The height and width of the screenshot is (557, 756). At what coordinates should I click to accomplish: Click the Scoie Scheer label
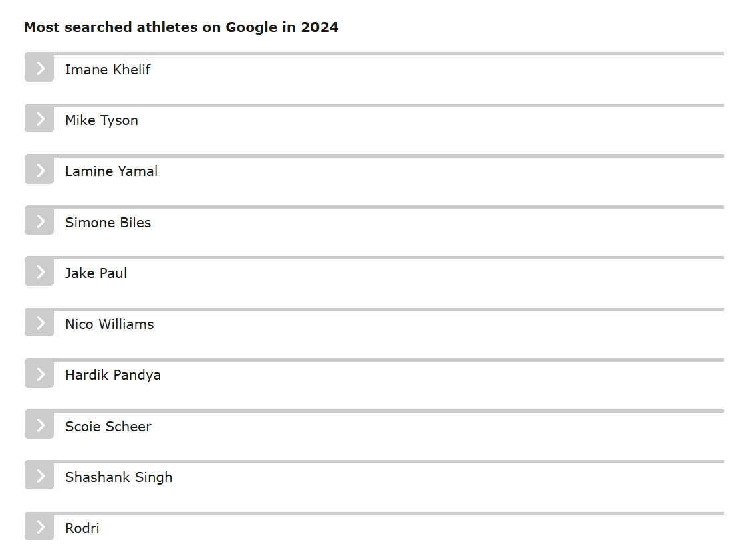coord(108,427)
